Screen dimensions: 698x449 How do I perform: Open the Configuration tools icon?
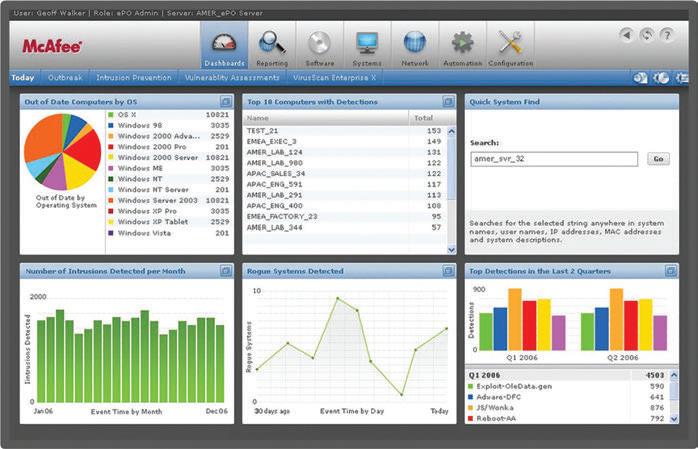(x=510, y=42)
